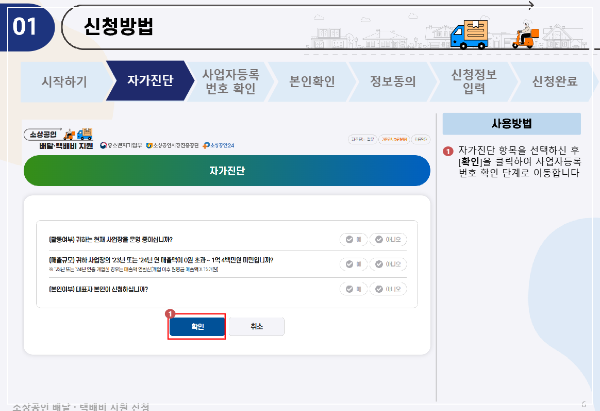600x411 pixels.
Task: Click the last small pill button at top right
Action: click(421, 139)
